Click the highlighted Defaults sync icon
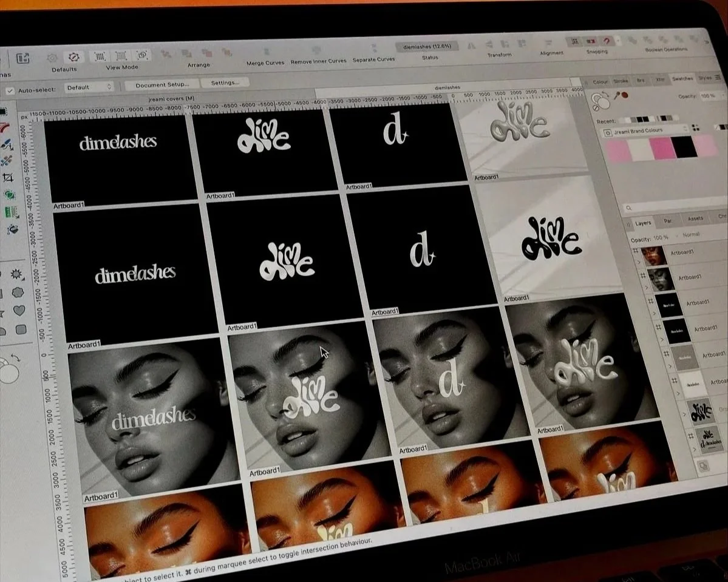 [x=73, y=56]
